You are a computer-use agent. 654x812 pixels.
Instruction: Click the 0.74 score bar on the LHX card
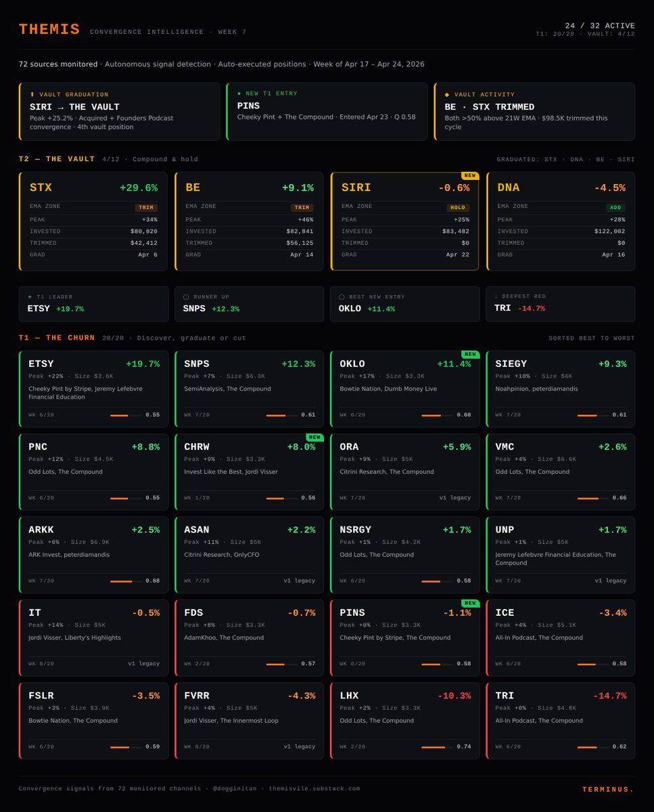pyautogui.click(x=438, y=747)
